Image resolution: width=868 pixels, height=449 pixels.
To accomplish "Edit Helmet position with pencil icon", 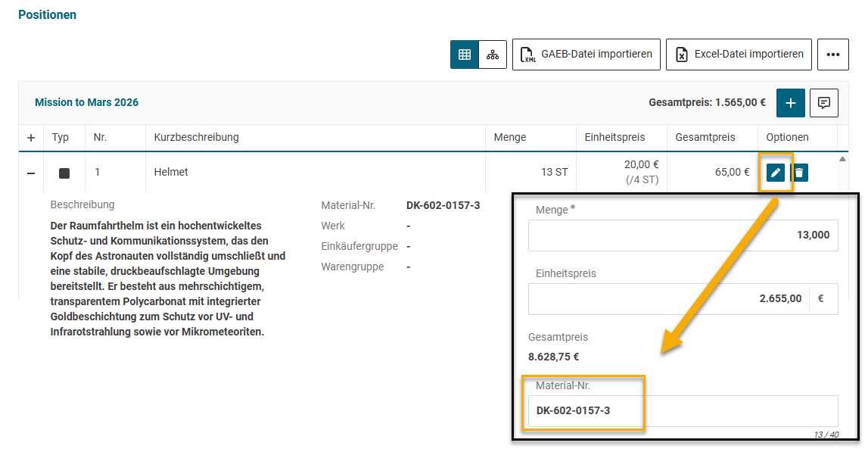I will point(775,173).
